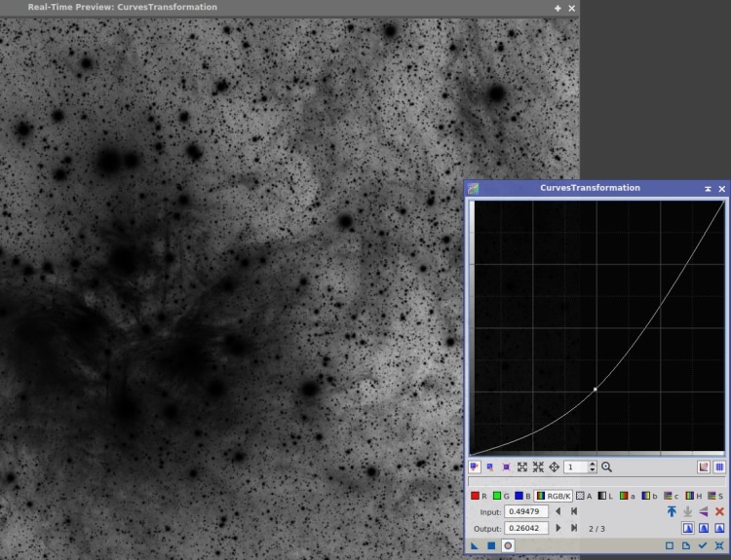The width and height of the screenshot is (731, 560).
Task: Click the New Instance triangle icon
Action: tap(475, 545)
